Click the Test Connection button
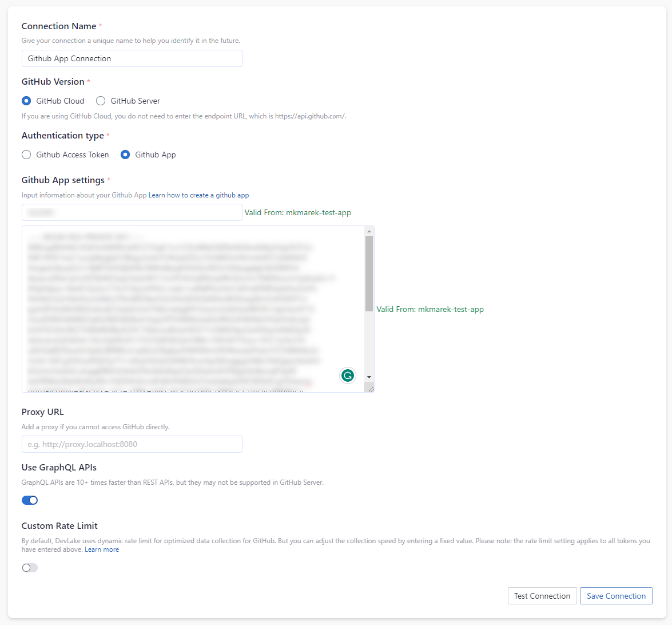Screen dimensions: 672x625 542,596
